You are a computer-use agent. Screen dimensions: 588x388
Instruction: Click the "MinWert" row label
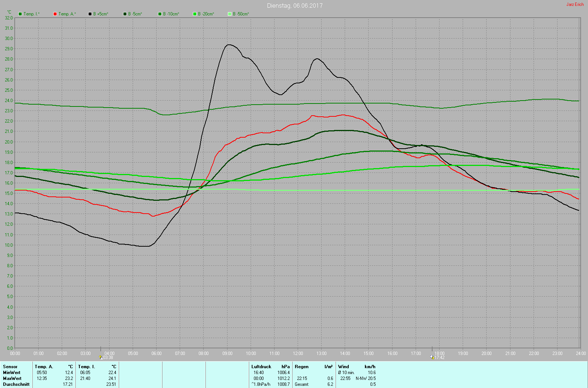pos(12,373)
